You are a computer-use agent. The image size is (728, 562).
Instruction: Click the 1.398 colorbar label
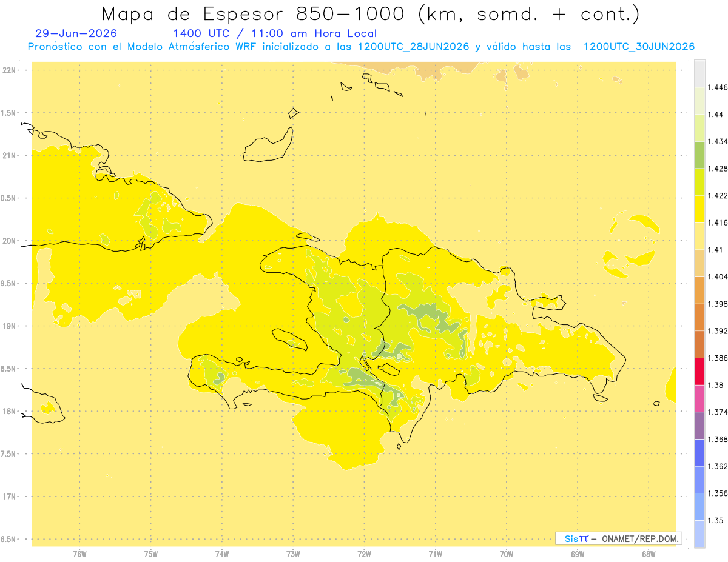point(717,304)
